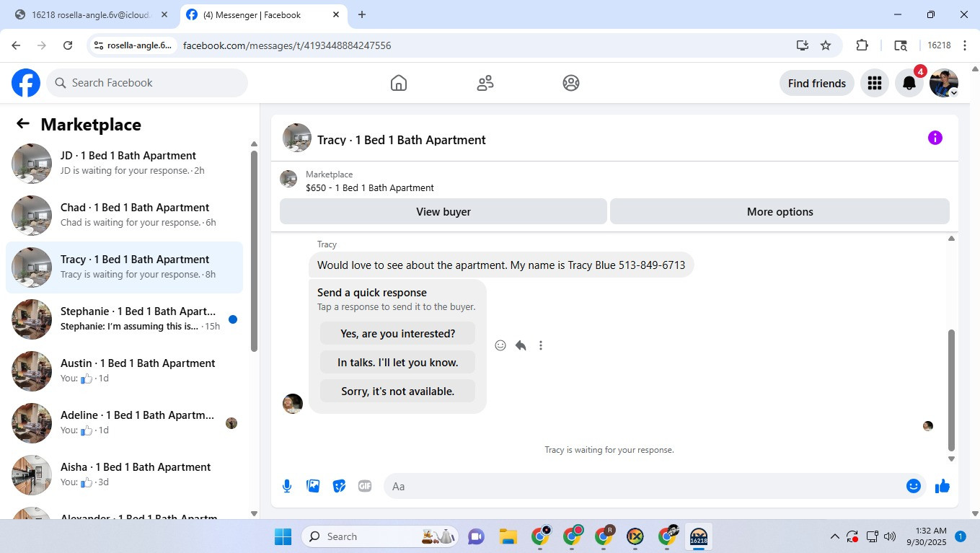This screenshot has width=980, height=553.
Task: Attach a photo using the image icon
Action: [313, 486]
